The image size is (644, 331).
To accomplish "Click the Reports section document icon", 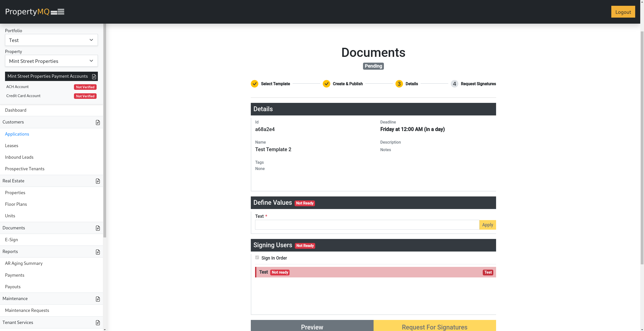I will [98, 252].
